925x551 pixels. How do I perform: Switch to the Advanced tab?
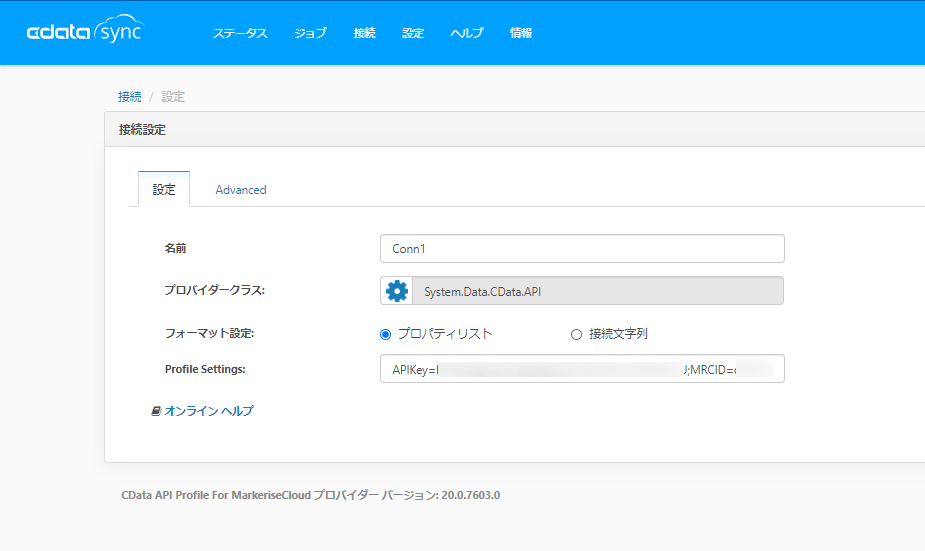(241, 189)
